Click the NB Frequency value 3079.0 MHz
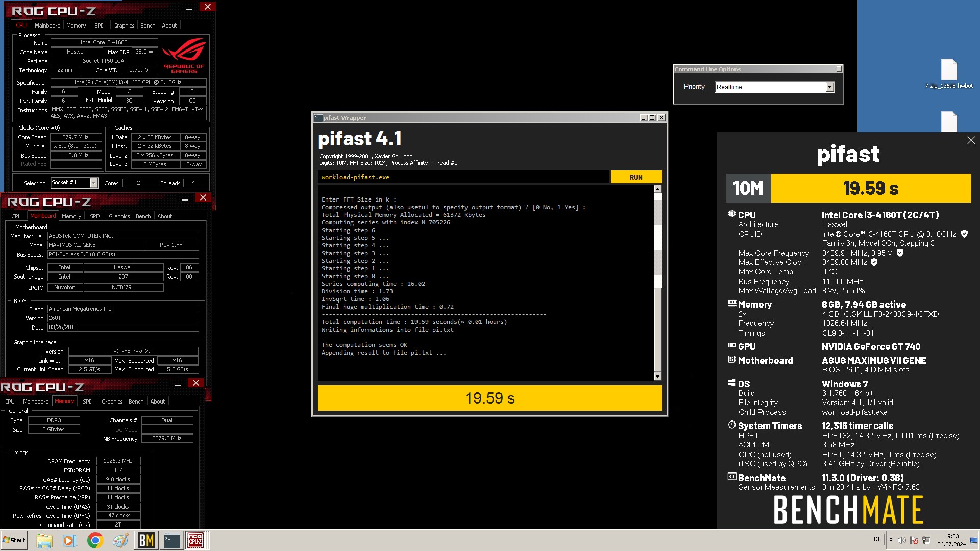This screenshot has height=551, width=980. click(x=167, y=438)
